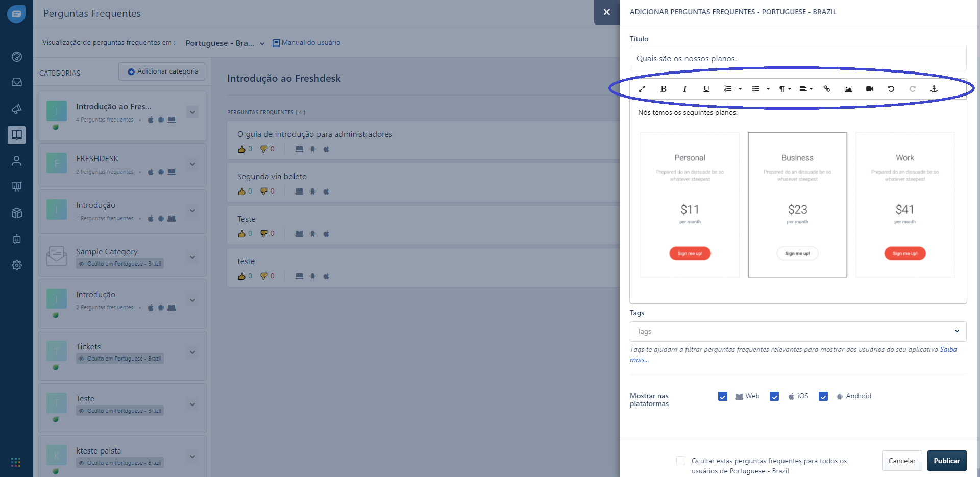
Task: Select the Tickets category
Action: click(122, 355)
